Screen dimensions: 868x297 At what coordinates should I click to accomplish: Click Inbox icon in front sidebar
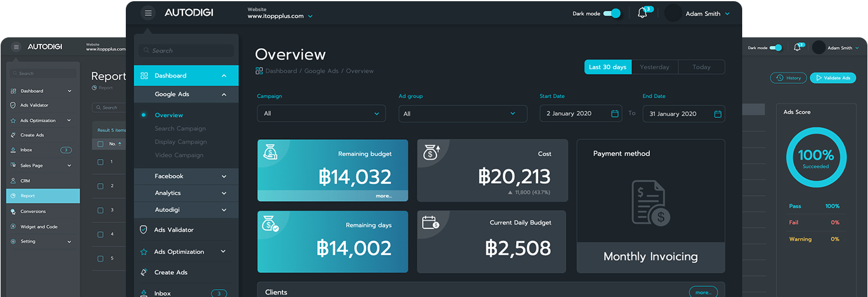(143, 293)
